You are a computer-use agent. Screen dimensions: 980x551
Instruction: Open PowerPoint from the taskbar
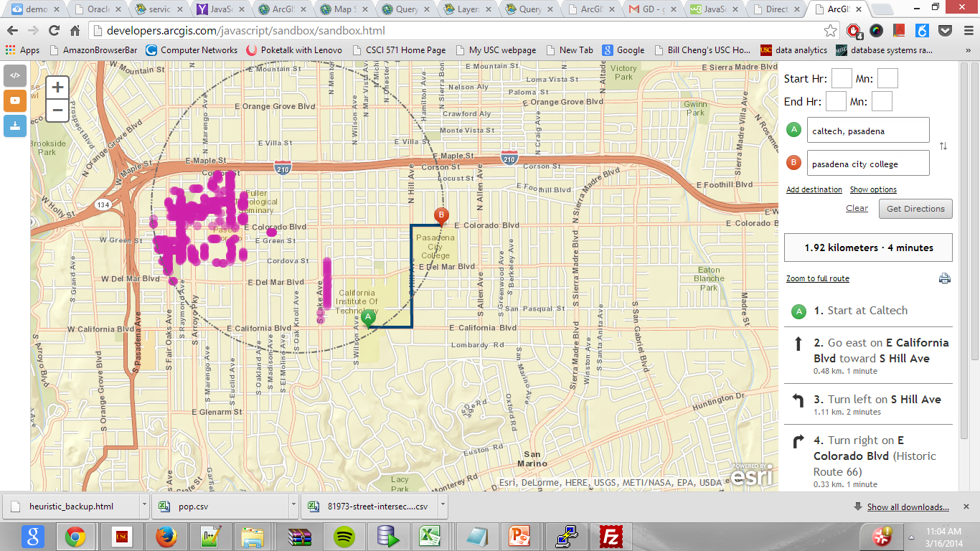(519, 536)
